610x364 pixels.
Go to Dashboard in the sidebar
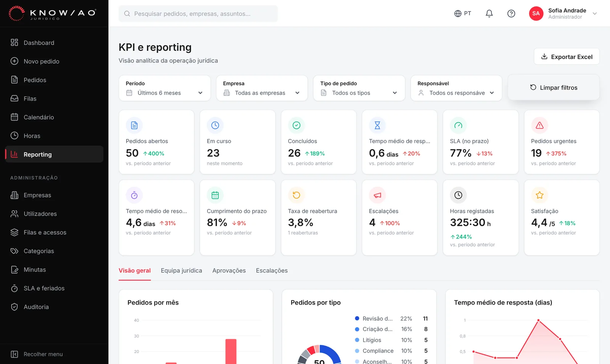[x=54, y=43]
